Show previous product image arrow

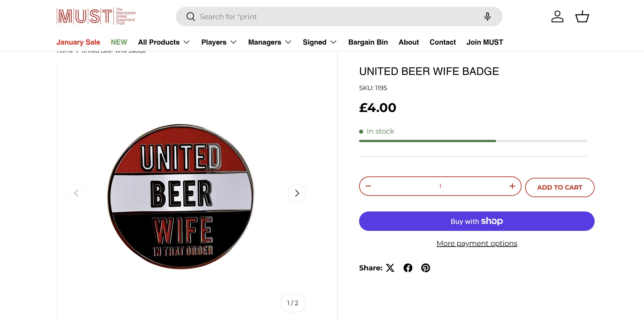click(76, 193)
